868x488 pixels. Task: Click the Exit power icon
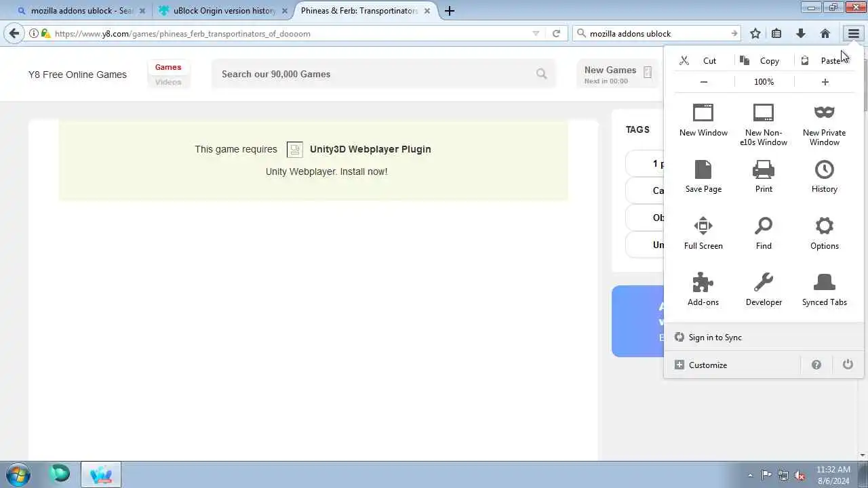point(848,365)
